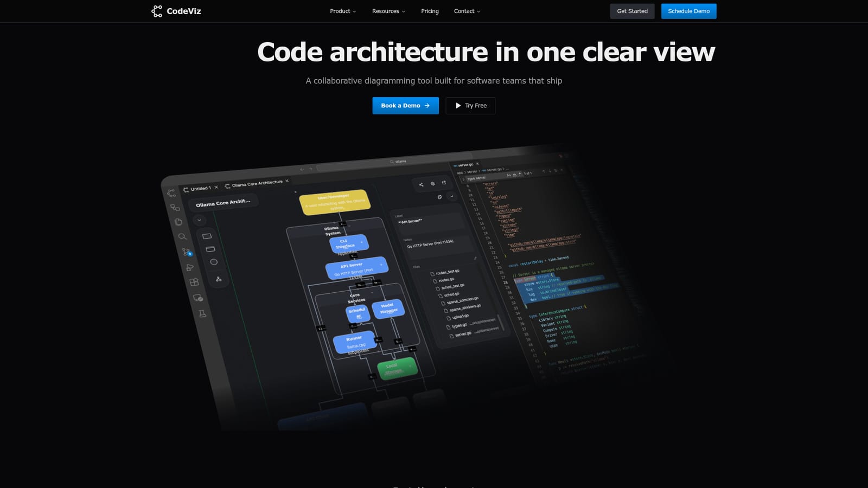The height and width of the screenshot is (488, 868).
Task: Click the settings gear in the diagram toolbar
Action: [x=432, y=184]
